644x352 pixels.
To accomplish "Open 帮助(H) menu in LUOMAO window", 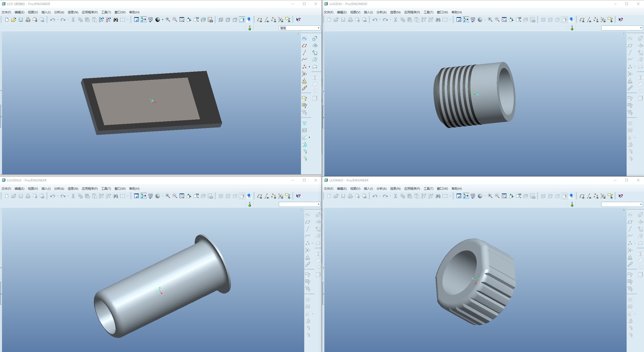I will (x=457, y=188).
